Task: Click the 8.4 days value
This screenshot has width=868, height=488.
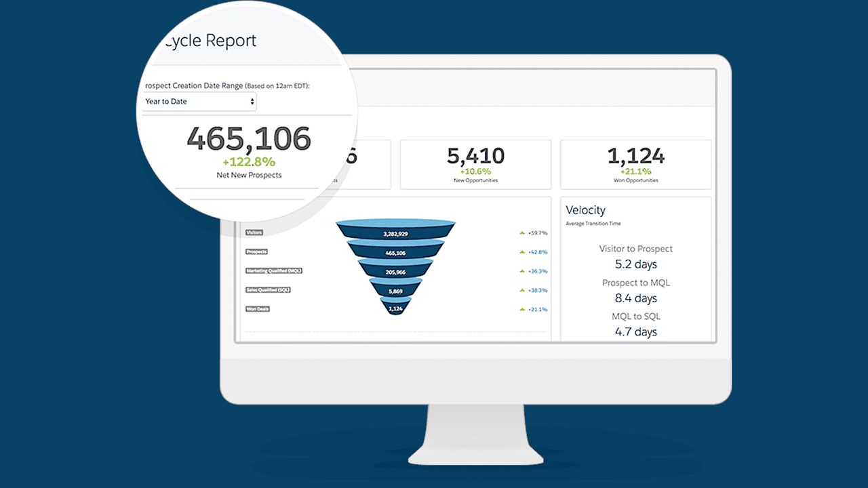Action: tap(636, 298)
